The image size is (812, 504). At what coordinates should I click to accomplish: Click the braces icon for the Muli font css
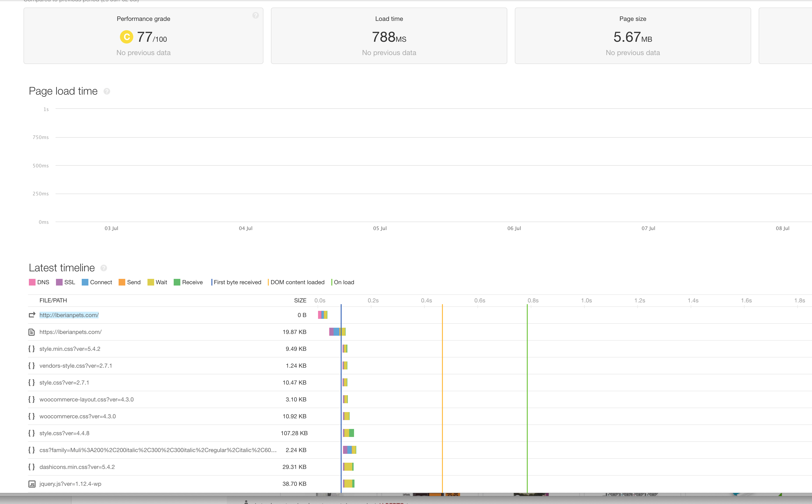pyautogui.click(x=32, y=450)
